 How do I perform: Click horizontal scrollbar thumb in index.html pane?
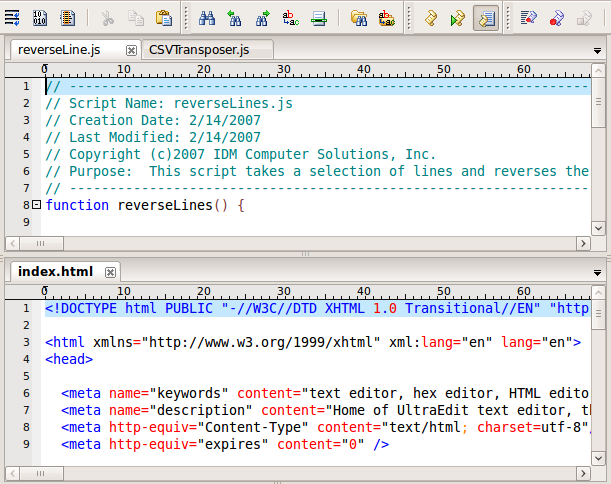(x=41, y=473)
